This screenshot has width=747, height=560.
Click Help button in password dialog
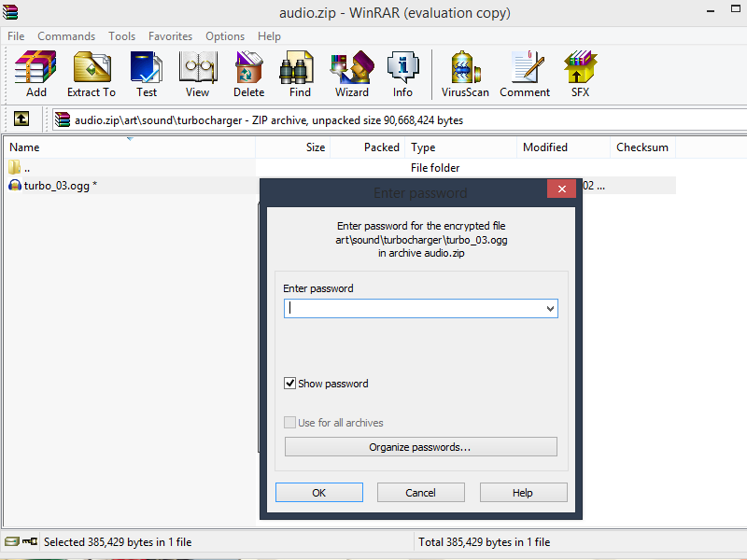pyautogui.click(x=523, y=493)
